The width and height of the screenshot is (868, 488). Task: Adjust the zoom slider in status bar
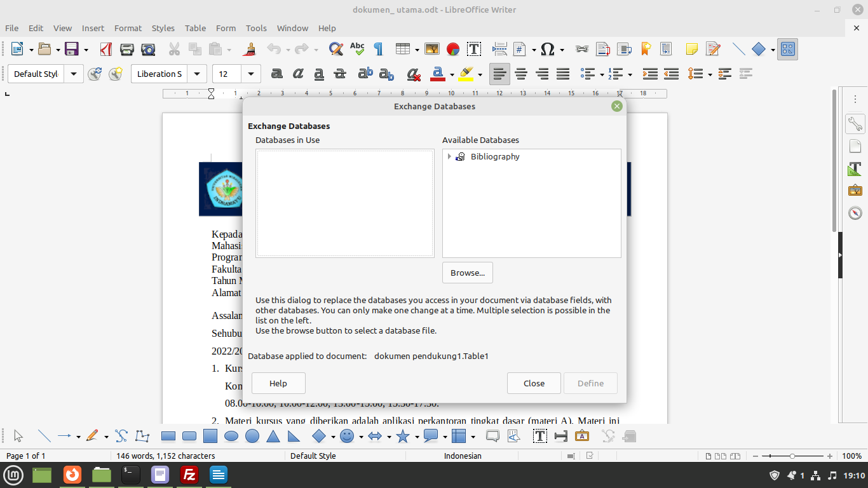792,456
